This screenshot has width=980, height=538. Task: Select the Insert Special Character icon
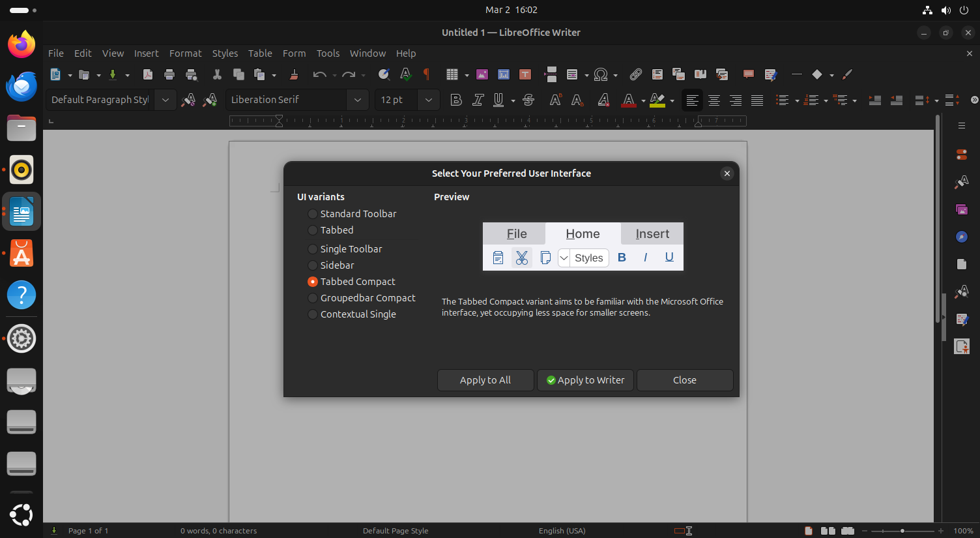(601, 74)
